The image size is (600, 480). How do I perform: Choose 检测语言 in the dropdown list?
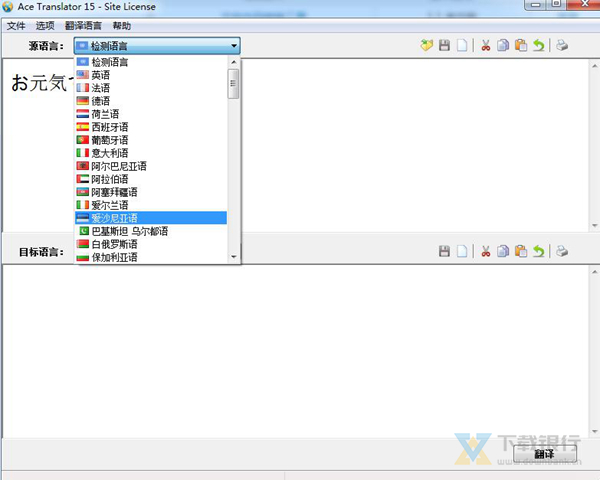(151, 62)
